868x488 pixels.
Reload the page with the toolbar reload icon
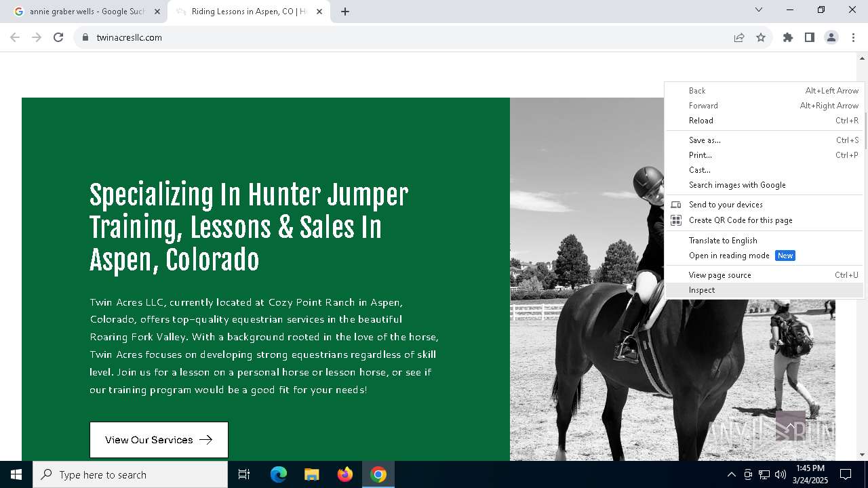58,37
